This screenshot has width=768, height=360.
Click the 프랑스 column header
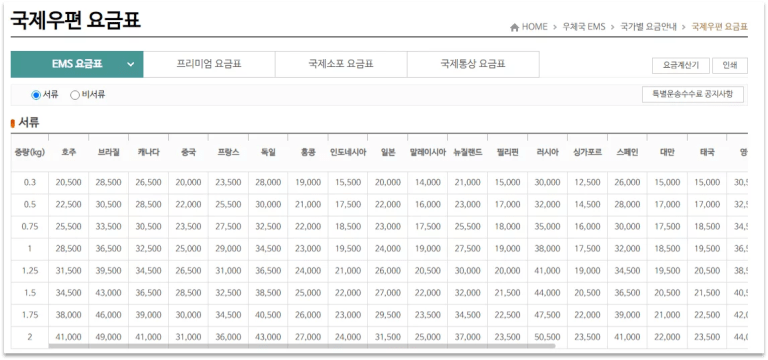228,152
